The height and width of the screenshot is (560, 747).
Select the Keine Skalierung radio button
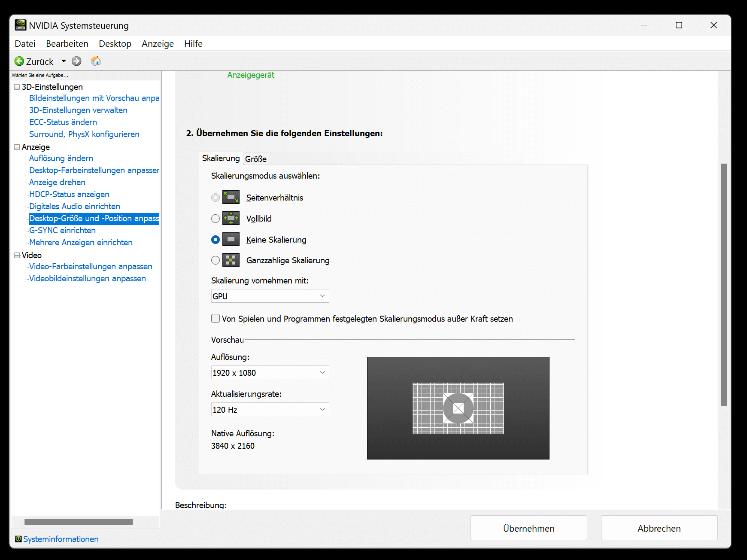tap(216, 240)
